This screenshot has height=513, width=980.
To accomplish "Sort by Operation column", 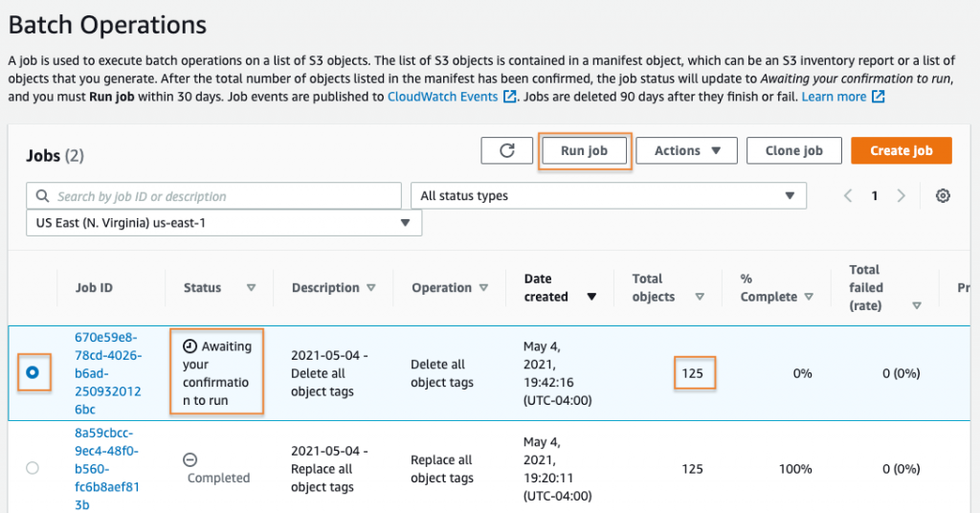I will coord(483,288).
